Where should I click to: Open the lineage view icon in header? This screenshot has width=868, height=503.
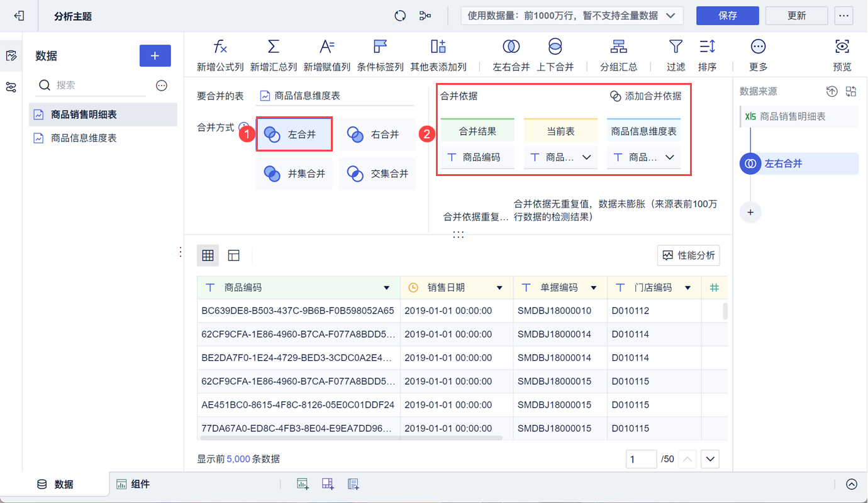[425, 16]
